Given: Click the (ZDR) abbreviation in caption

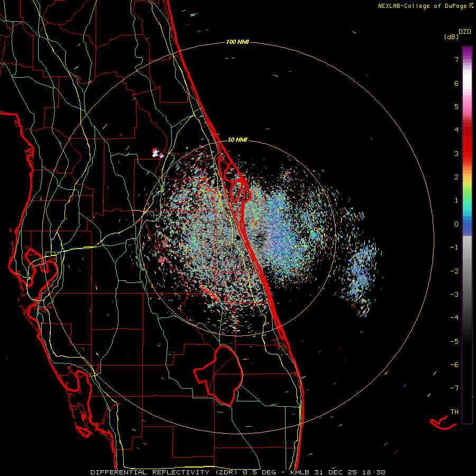Looking at the screenshot, I should (x=227, y=472).
